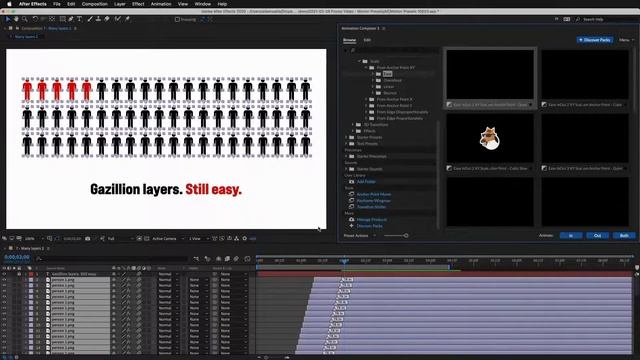Viewport: 640px width, 360px height.
Task: Toggle the Snapping checkbox
Action: [177, 19]
